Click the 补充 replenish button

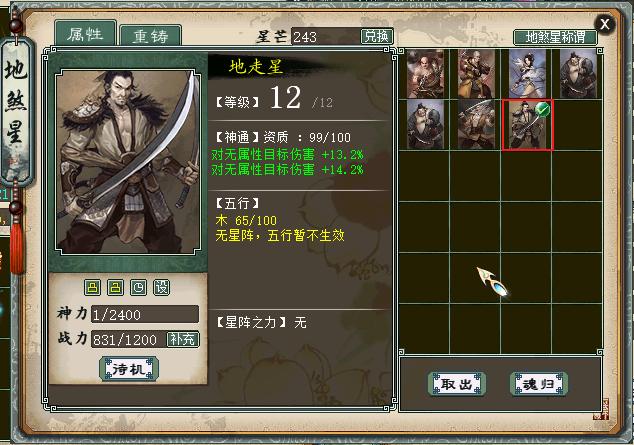click(183, 339)
